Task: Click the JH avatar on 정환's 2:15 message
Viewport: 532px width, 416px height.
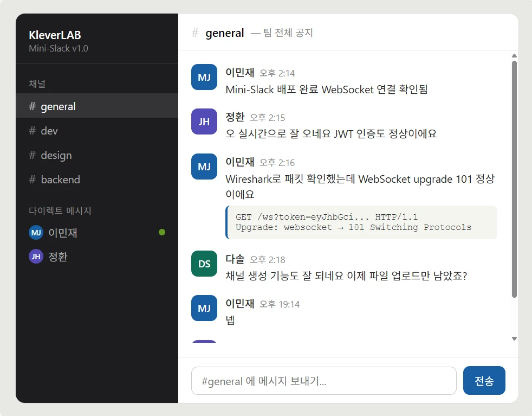Action: pos(204,121)
